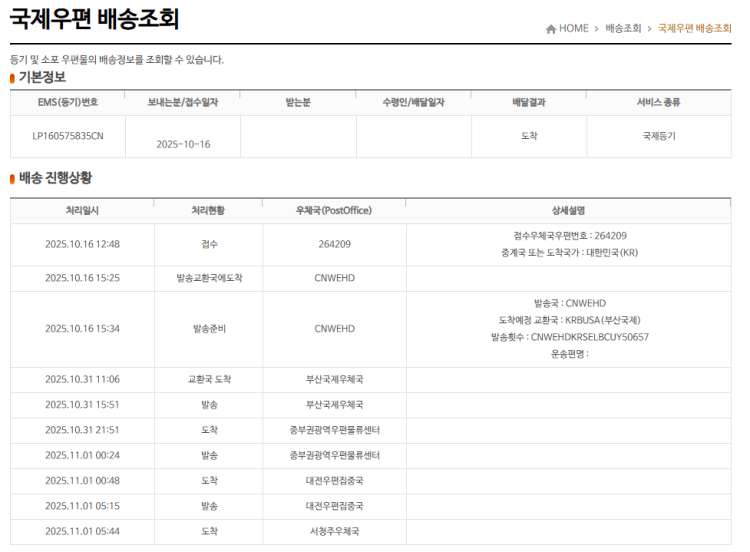Click the EMS(등기)번호 column header
750x552 pixels.
click(68, 102)
